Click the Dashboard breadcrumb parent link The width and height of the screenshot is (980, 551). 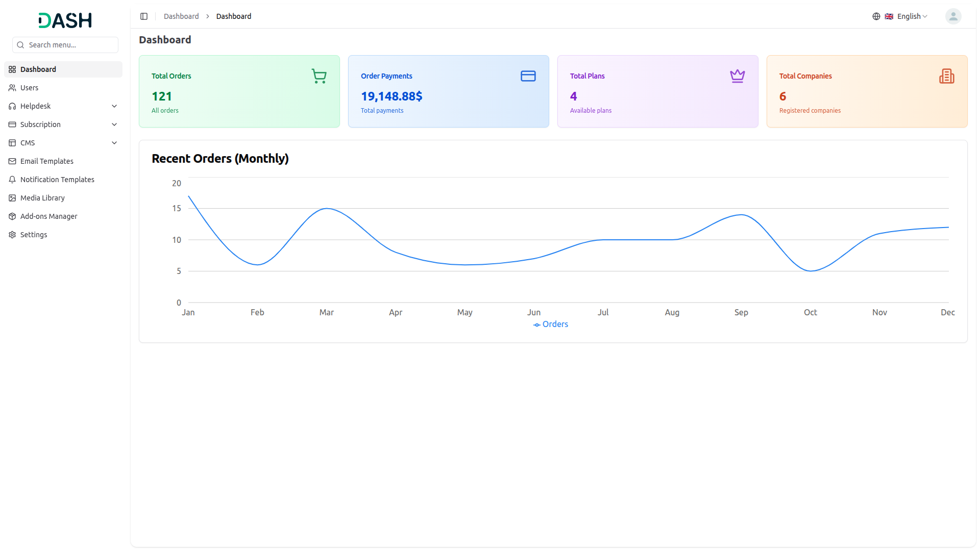click(181, 16)
